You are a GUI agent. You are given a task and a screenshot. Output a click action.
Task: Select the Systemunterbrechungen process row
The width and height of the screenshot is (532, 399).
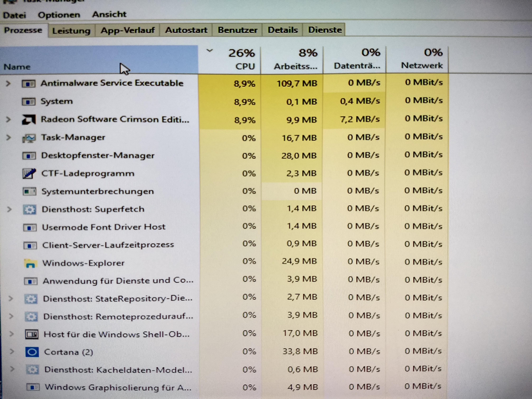coord(97,191)
